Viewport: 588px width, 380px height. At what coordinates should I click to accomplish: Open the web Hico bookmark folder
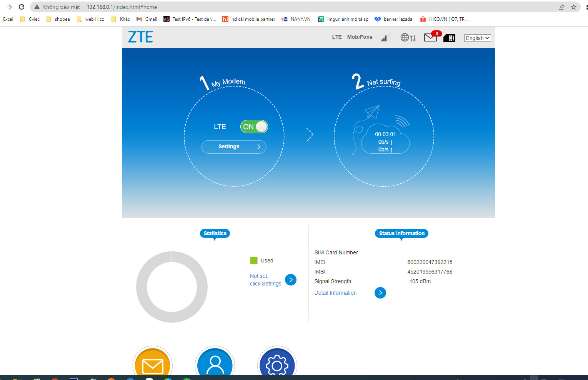click(91, 19)
